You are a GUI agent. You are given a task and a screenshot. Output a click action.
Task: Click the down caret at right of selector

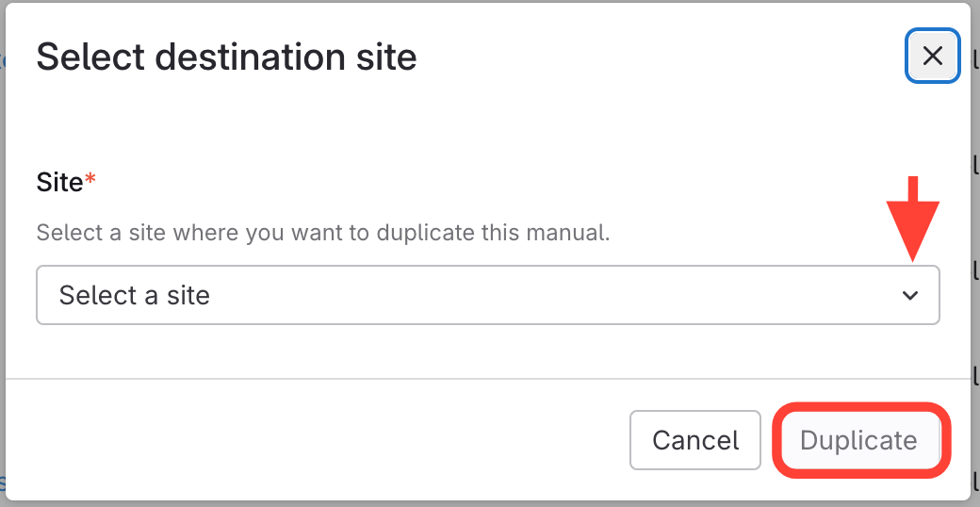(x=909, y=296)
